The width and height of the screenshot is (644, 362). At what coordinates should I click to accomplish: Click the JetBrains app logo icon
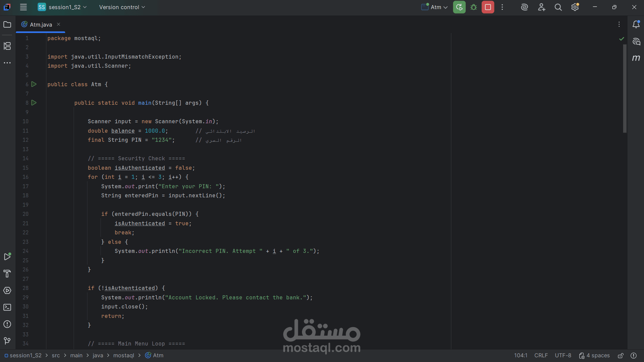[x=7, y=7]
